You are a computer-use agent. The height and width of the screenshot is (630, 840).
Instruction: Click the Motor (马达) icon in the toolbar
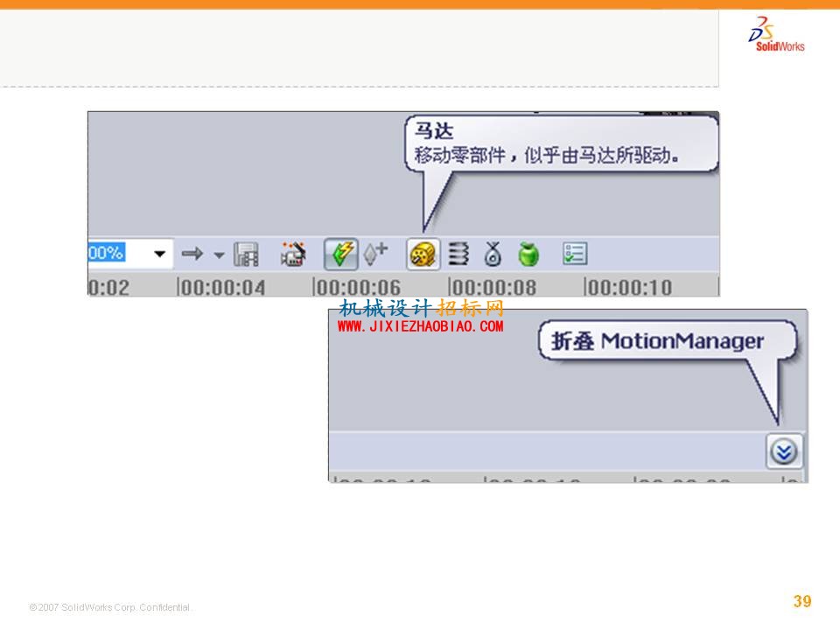coord(423,254)
